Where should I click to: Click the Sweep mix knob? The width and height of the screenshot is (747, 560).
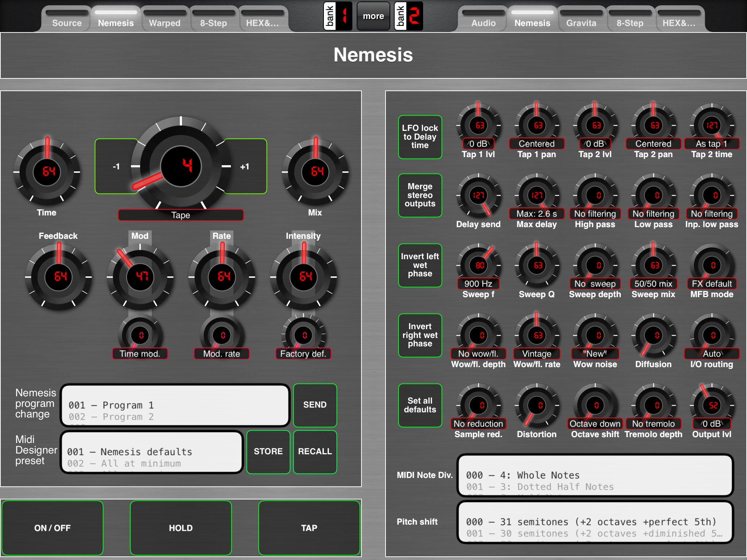pos(654,265)
